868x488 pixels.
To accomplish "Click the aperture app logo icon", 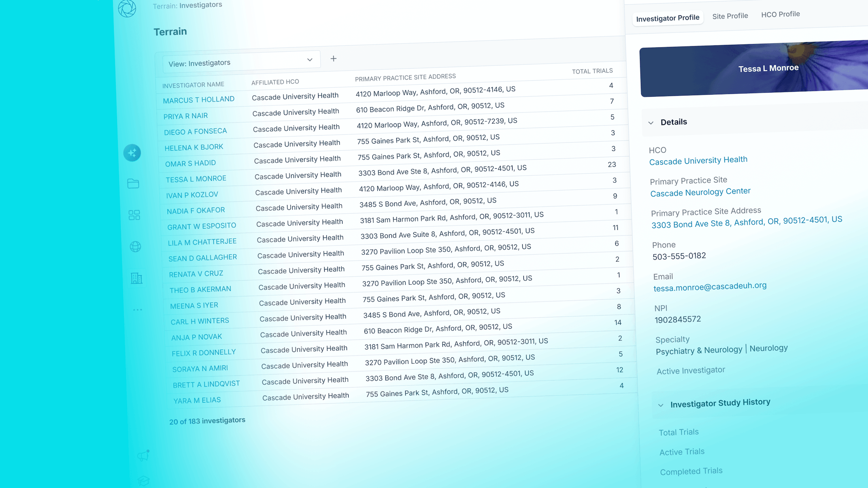I will pos(127,8).
